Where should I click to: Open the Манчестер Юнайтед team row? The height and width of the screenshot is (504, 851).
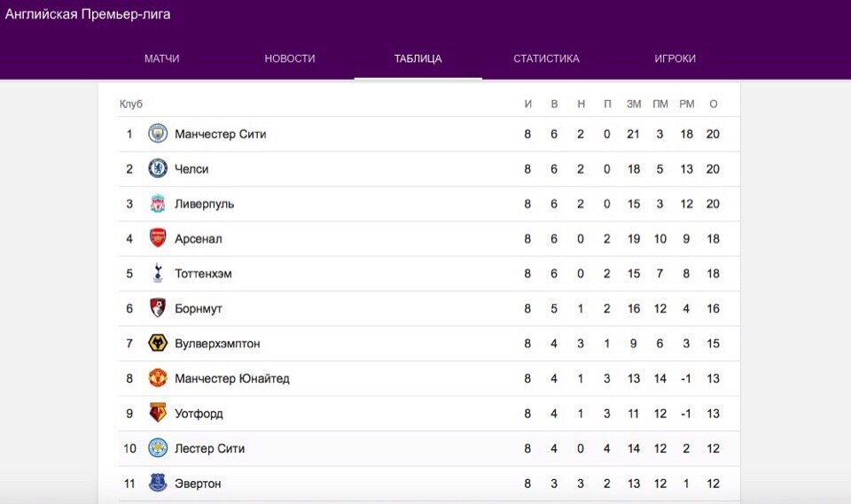231,378
